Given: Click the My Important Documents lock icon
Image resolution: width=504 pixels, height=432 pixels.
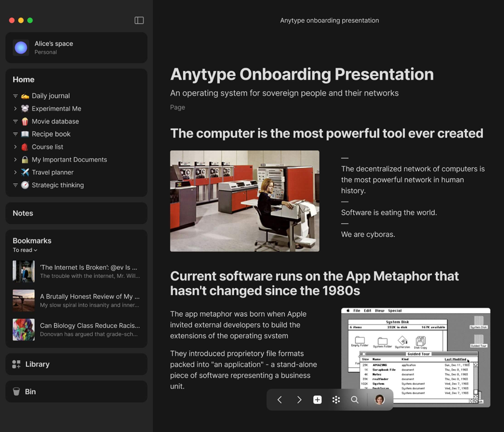Looking at the screenshot, I should click(25, 159).
